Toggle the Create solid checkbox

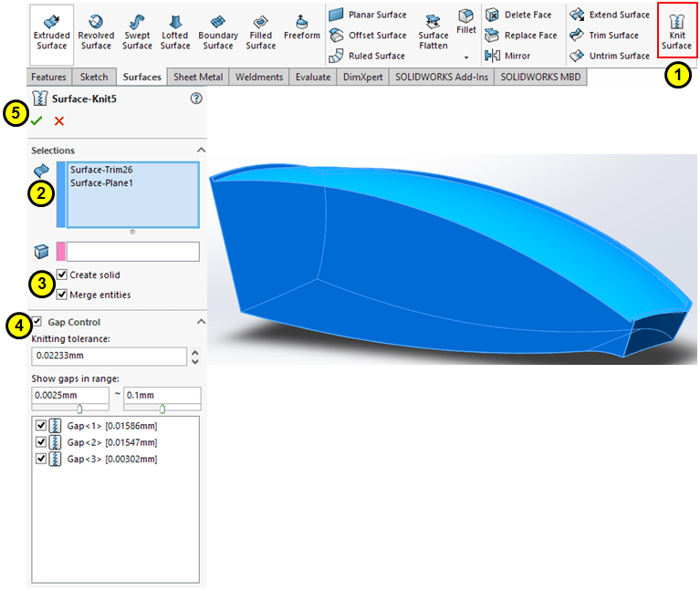click(62, 275)
